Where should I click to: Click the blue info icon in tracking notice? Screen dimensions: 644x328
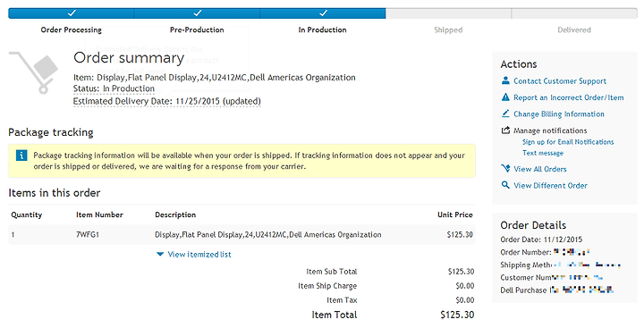coord(21,156)
